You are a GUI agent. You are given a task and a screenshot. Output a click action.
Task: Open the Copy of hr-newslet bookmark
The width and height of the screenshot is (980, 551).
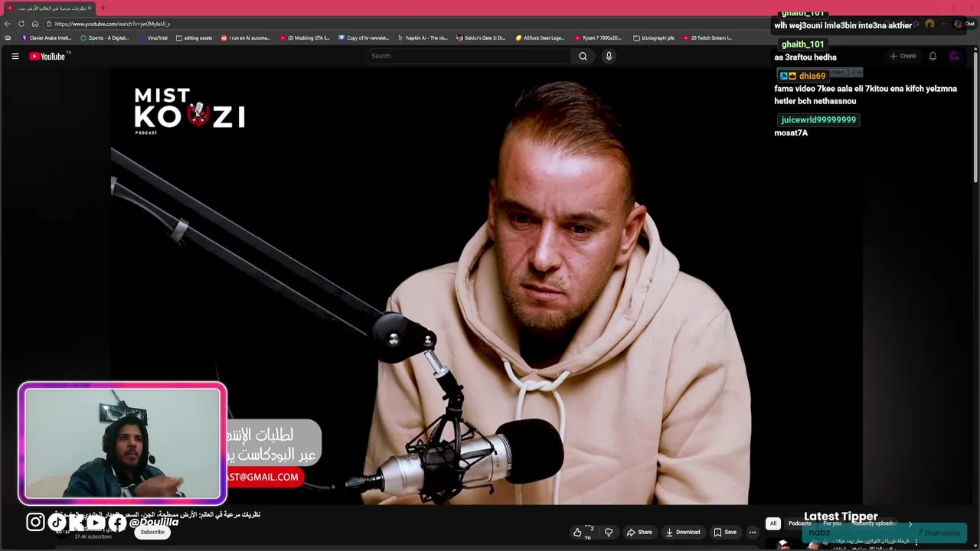(364, 37)
